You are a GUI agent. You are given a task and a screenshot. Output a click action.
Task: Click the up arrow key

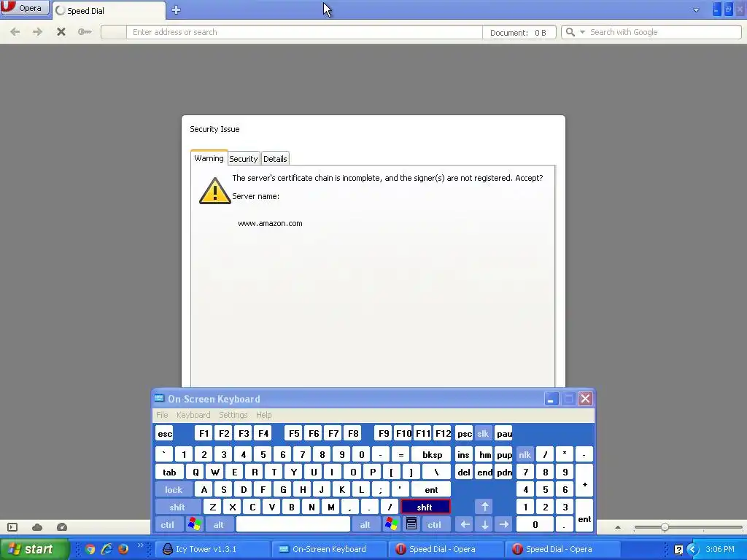coord(484,507)
